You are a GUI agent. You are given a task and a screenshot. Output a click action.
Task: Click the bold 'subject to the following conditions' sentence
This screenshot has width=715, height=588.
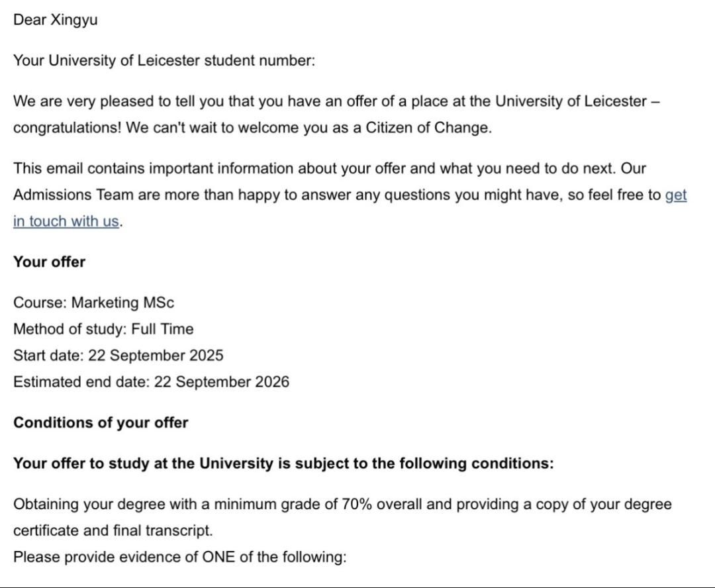283,464
